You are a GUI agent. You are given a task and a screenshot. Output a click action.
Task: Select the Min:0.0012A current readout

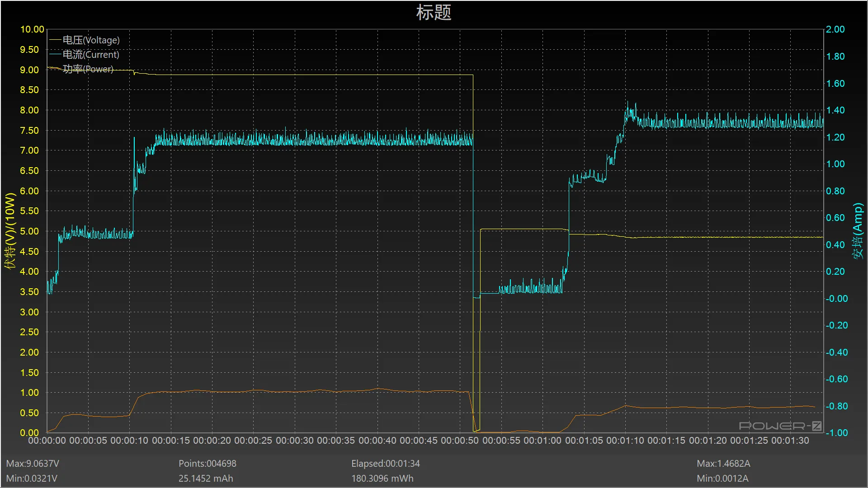pos(722,479)
